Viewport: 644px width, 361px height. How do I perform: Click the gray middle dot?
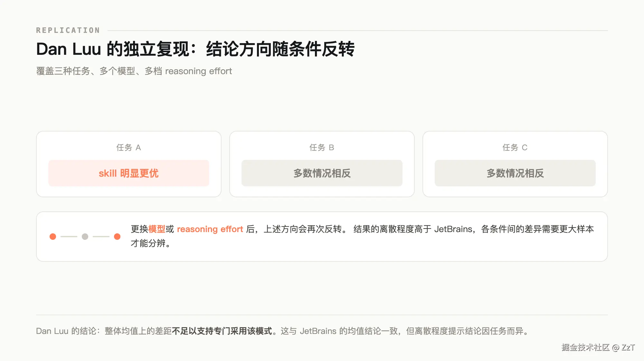coord(85,237)
